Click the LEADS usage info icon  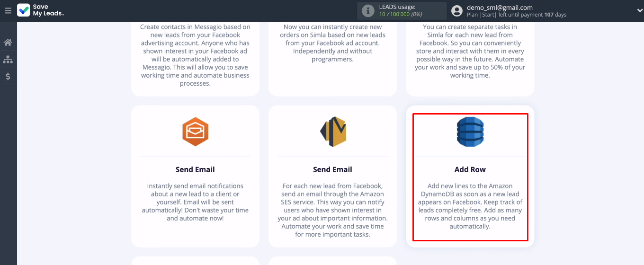pos(368,10)
